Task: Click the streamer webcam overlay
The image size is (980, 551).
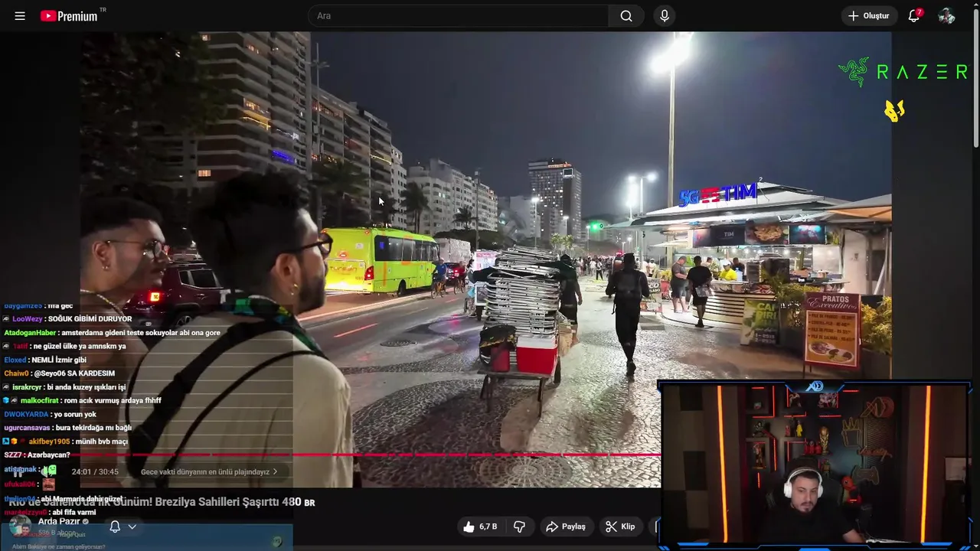Action: point(816,465)
